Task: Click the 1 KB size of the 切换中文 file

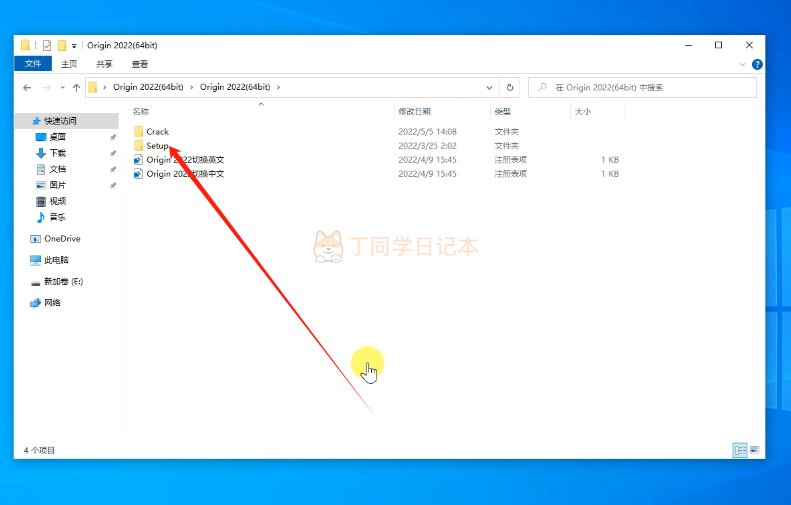Action: tap(609, 174)
